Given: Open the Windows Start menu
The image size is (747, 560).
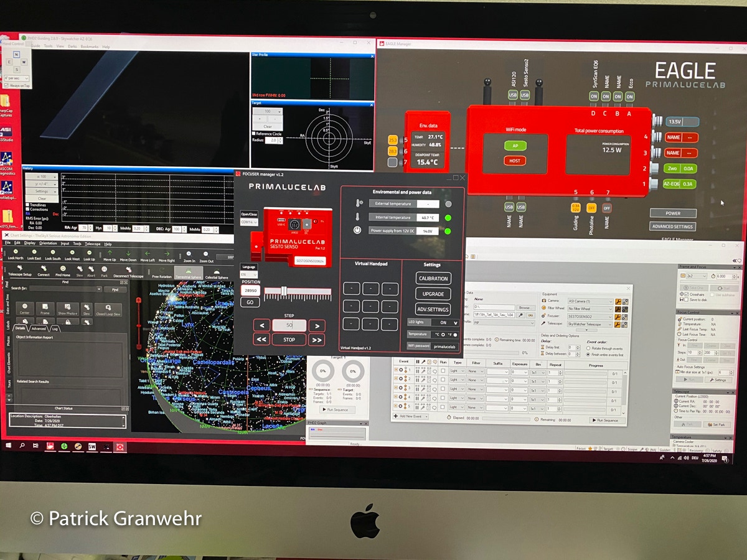Looking at the screenshot, I should pos(9,446).
